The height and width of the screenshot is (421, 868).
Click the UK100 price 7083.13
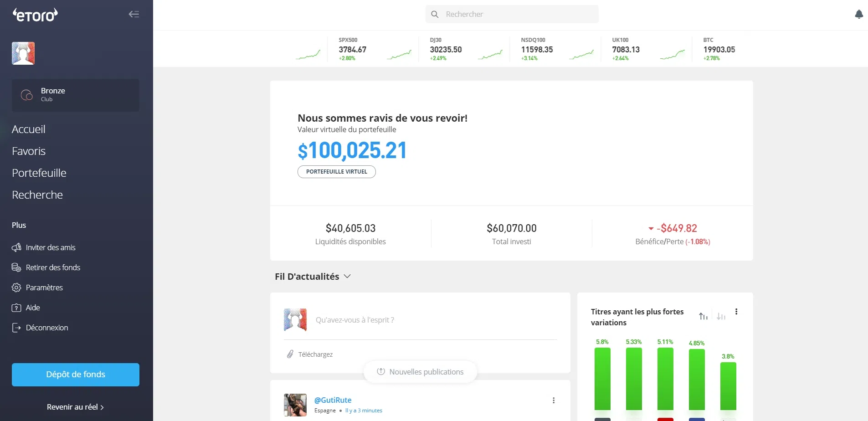pyautogui.click(x=626, y=50)
